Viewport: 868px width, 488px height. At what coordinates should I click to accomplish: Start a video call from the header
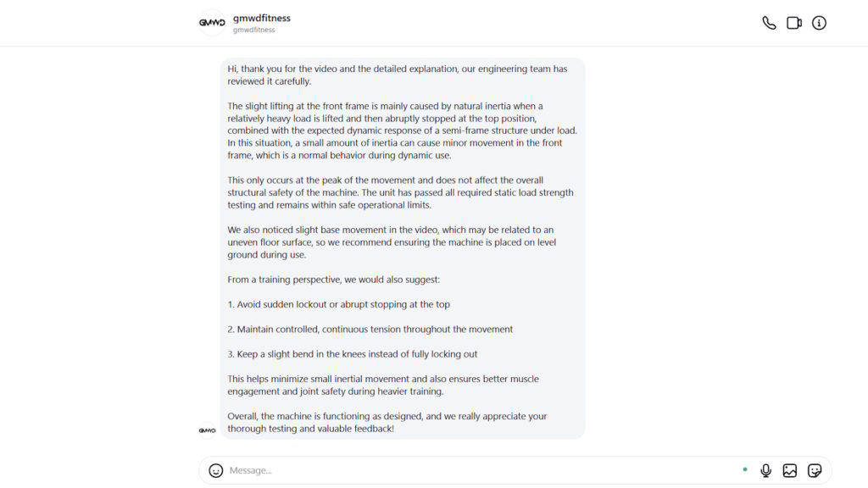[x=794, y=23]
